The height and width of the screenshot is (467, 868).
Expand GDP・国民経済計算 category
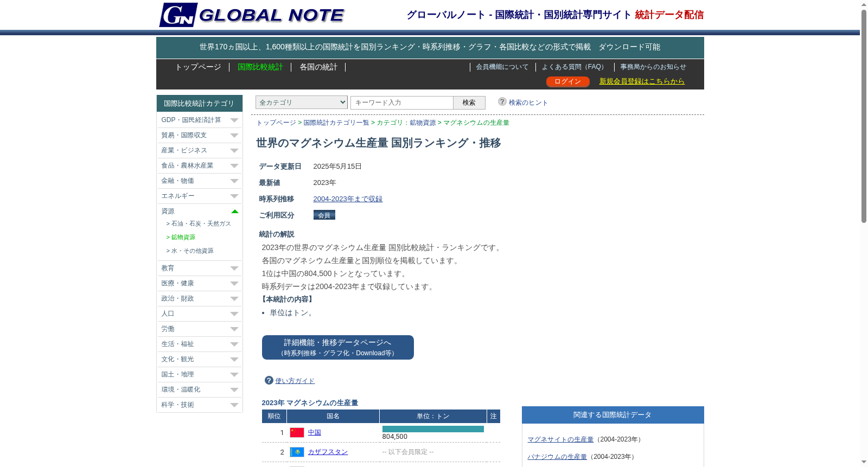[x=199, y=120]
